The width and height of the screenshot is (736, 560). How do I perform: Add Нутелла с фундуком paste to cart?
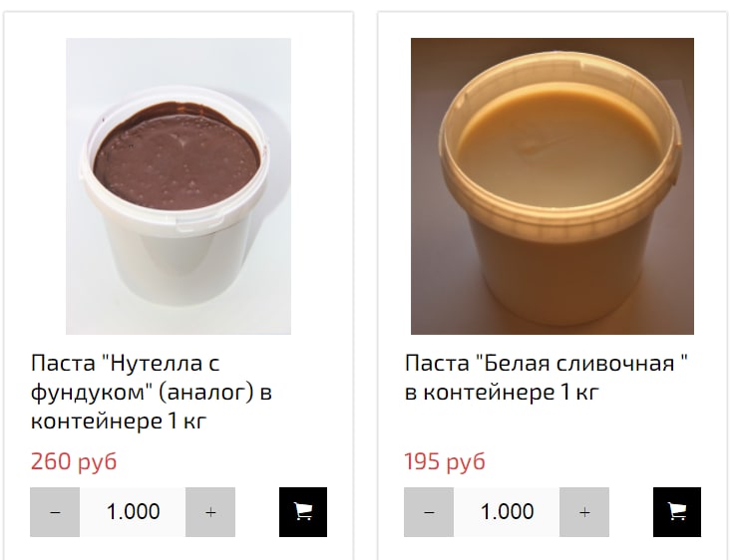(303, 512)
